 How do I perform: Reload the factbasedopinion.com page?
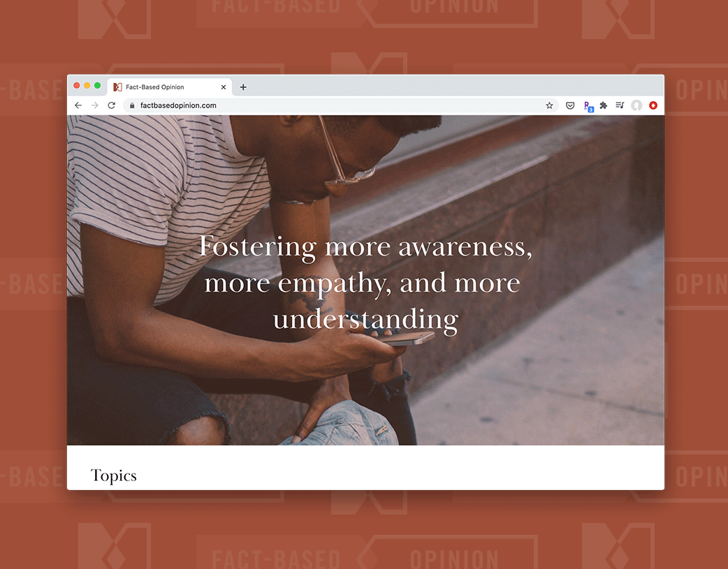[111, 105]
